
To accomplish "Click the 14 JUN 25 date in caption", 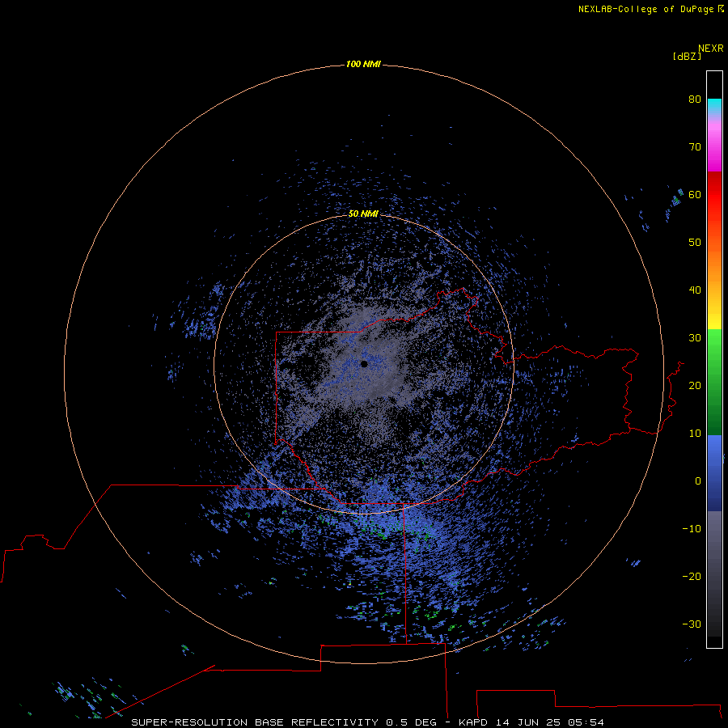I will coord(528,722).
